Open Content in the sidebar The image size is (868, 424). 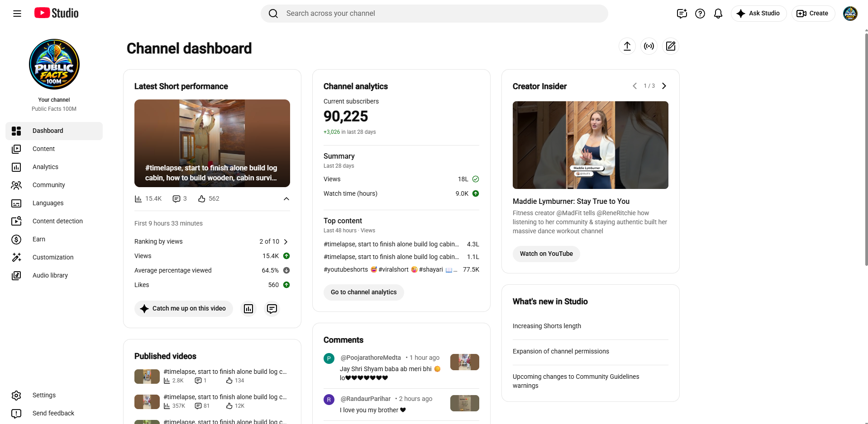(x=54, y=149)
